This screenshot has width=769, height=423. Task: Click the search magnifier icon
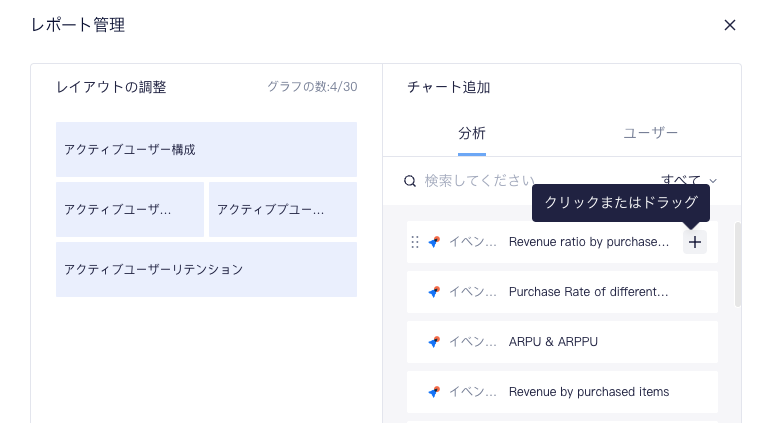(x=410, y=181)
